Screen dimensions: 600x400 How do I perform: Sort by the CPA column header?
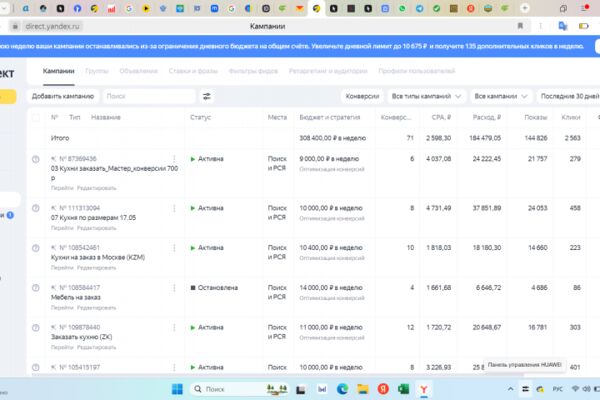click(441, 118)
